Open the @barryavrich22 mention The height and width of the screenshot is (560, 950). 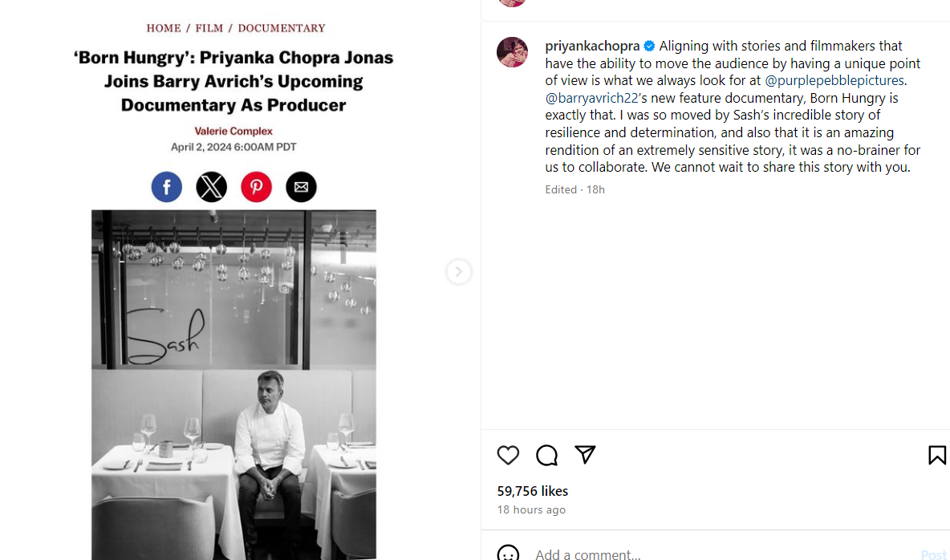591,98
